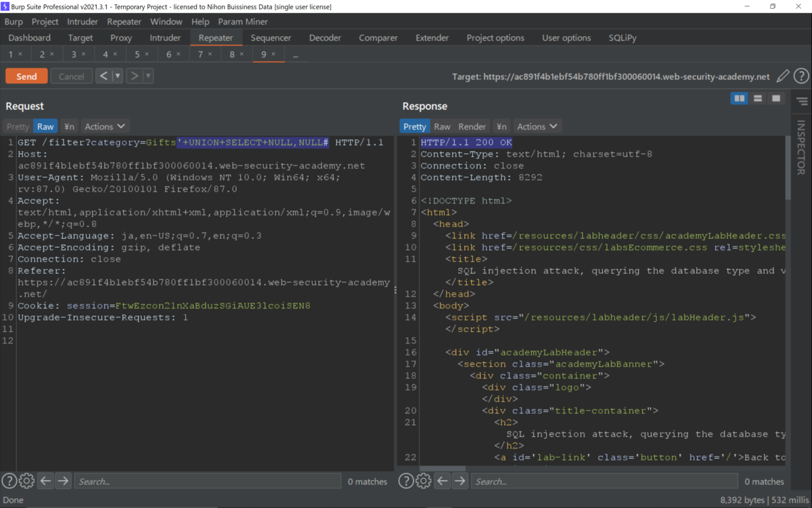Expand the INSPECTOR side panel label
The image size is (812, 508).
pos(801,147)
